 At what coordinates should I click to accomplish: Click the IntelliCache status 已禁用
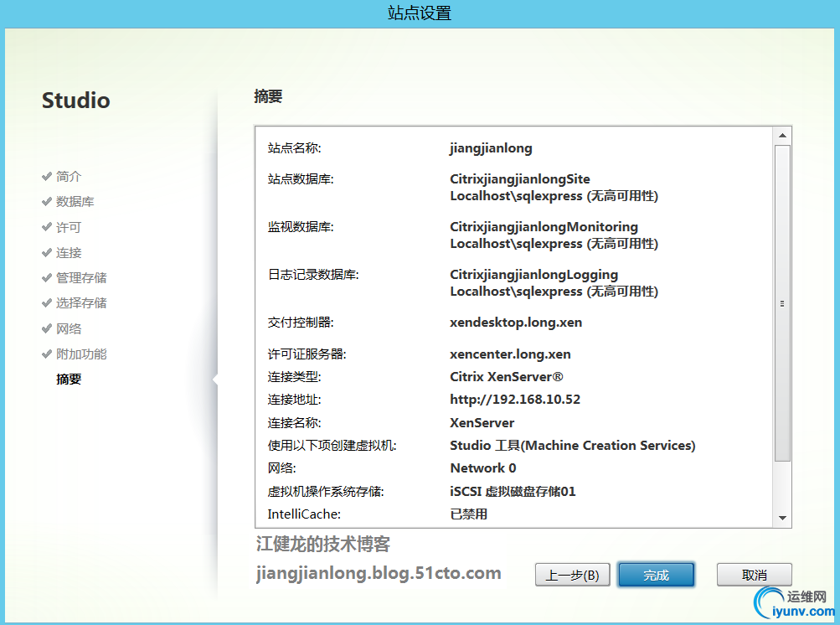[x=468, y=514]
